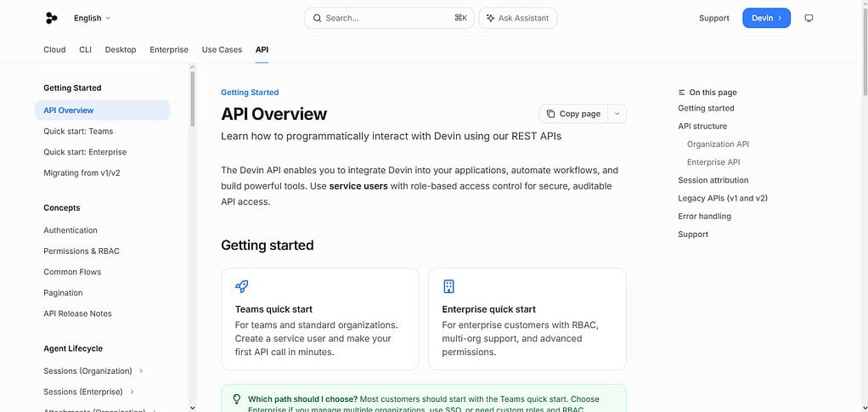Click the sidebar scroll down arrow

tap(193, 408)
